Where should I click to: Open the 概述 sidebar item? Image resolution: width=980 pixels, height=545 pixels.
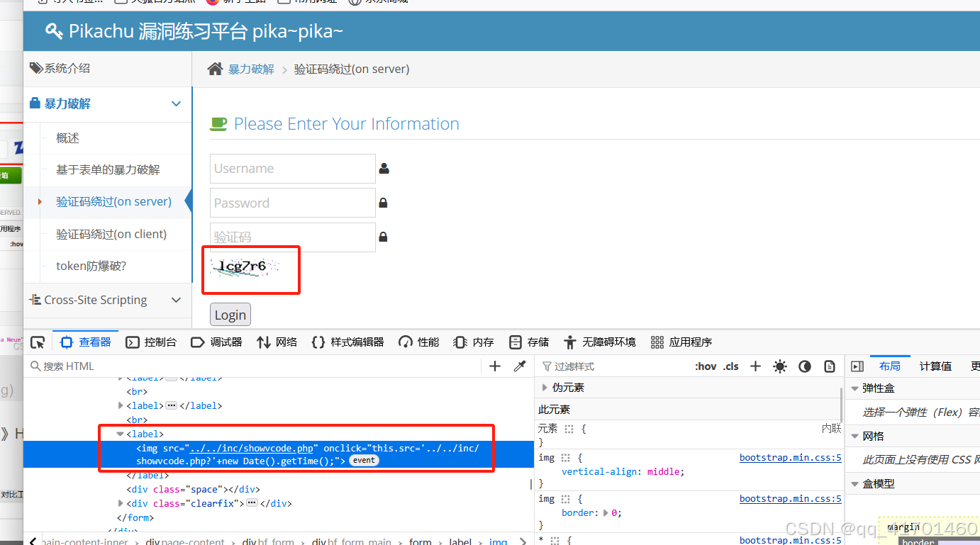click(x=68, y=138)
